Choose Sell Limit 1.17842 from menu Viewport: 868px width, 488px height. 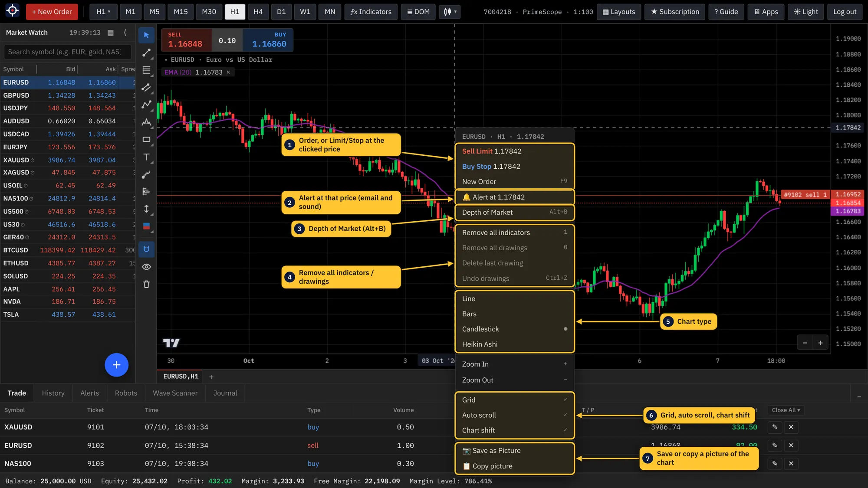point(515,151)
